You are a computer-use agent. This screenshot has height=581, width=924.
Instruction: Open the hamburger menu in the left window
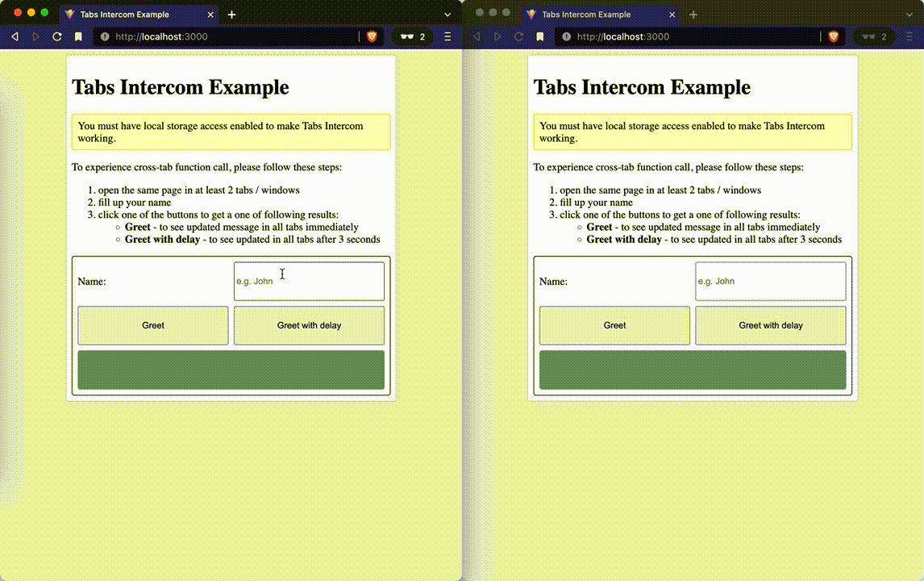coord(447,36)
